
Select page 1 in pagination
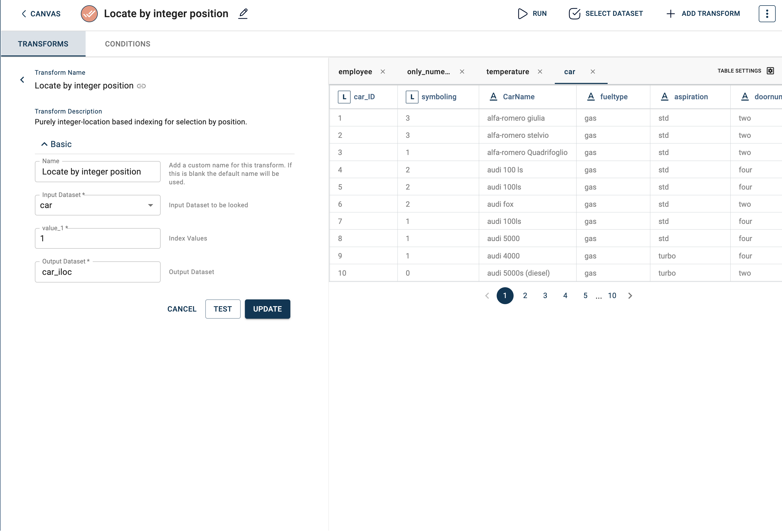coord(505,296)
